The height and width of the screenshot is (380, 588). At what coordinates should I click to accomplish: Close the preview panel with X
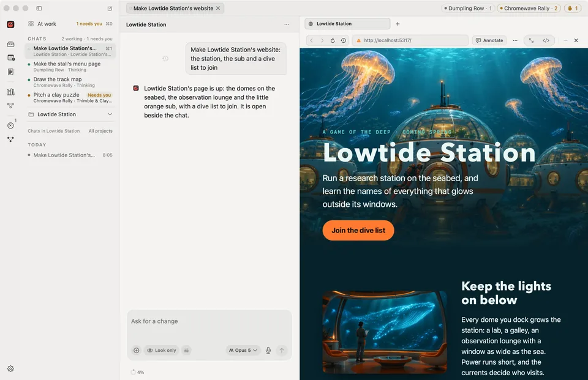click(576, 40)
